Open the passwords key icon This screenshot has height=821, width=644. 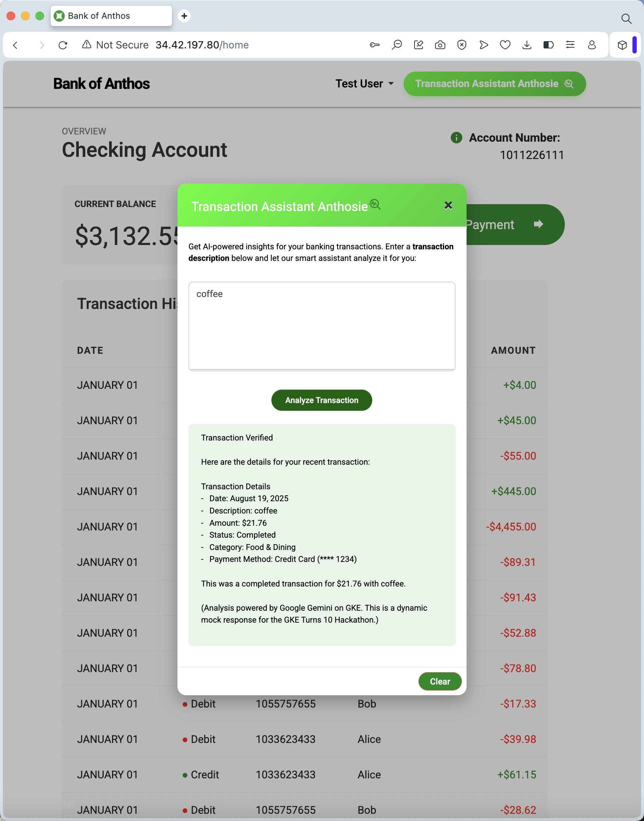pos(374,45)
